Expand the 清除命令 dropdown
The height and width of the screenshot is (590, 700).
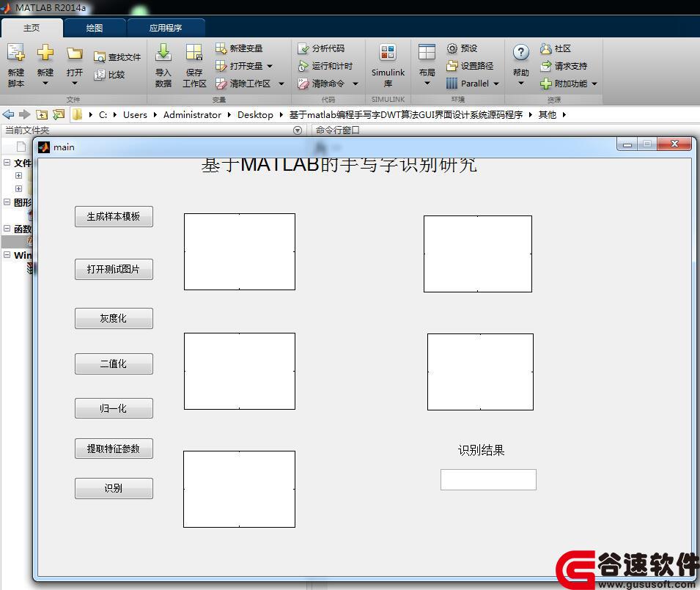coord(355,84)
